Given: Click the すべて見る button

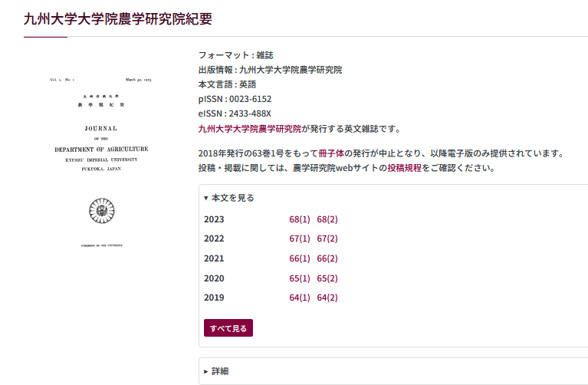Looking at the screenshot, I should 228,328.
